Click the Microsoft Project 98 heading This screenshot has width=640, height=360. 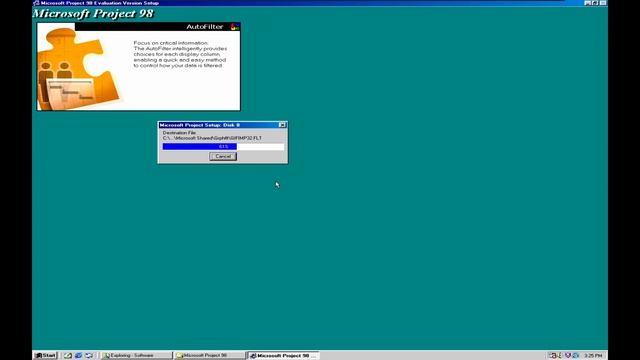click(93, 13)
